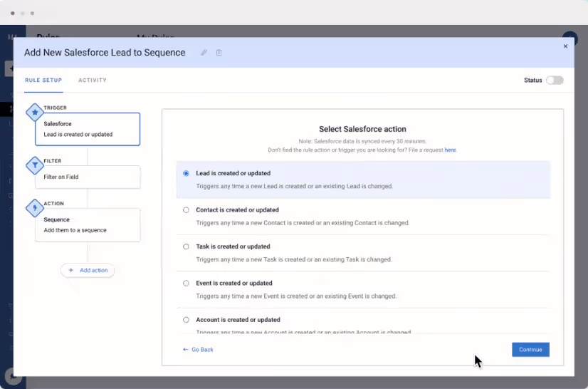Click 'Triggers any time a new Event is created' description
The height and width of the screenshot is (389, 588).
[x=296, y=296]
